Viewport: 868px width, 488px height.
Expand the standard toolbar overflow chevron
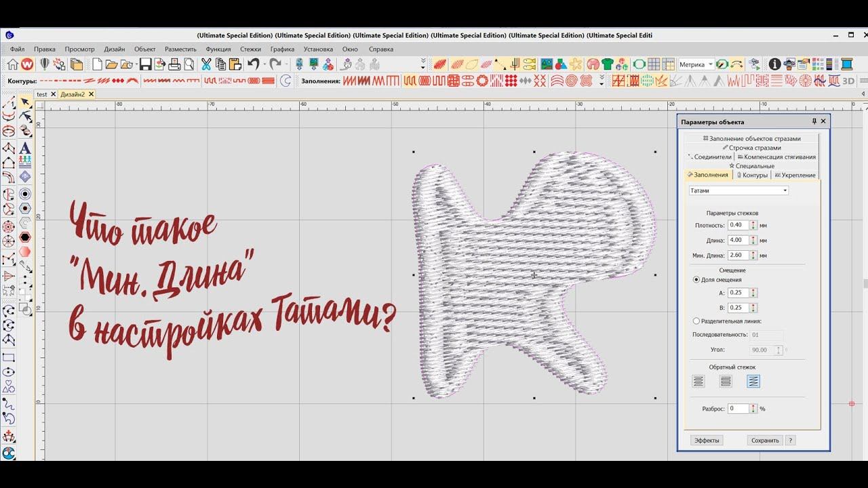[422, 64]
